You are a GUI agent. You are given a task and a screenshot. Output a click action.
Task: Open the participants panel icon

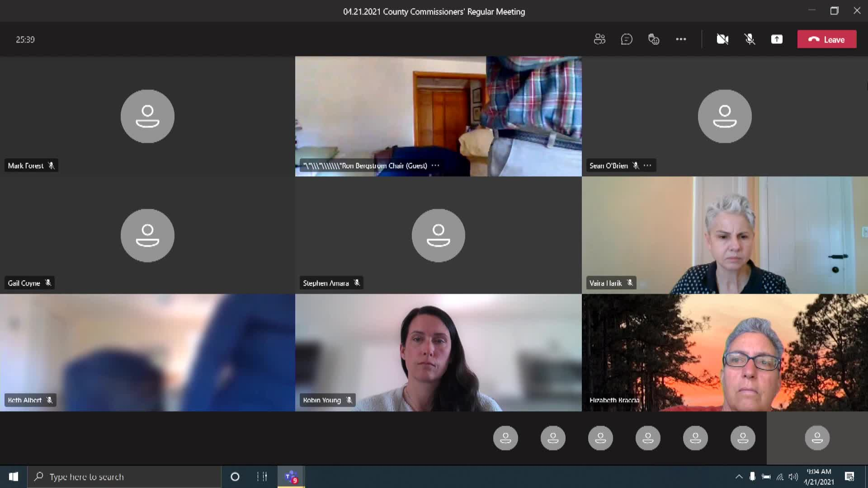tap(599, 39)
